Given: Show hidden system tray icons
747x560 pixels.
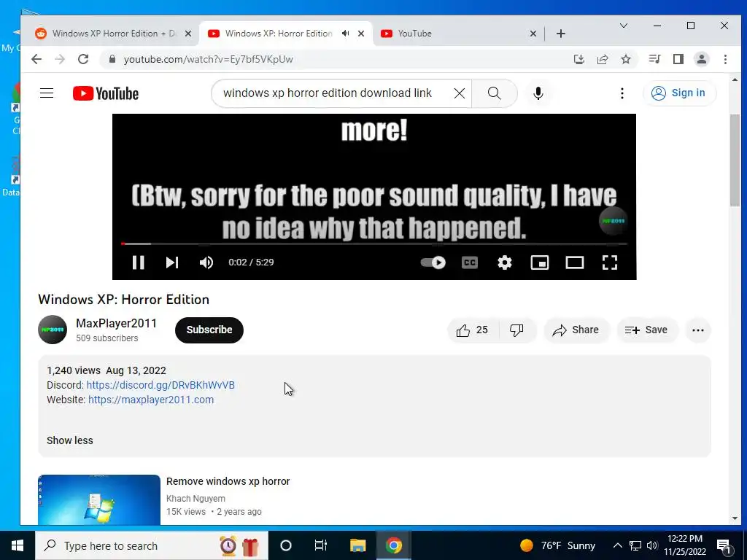Looking at the screenshot, I should coord(617,545).
